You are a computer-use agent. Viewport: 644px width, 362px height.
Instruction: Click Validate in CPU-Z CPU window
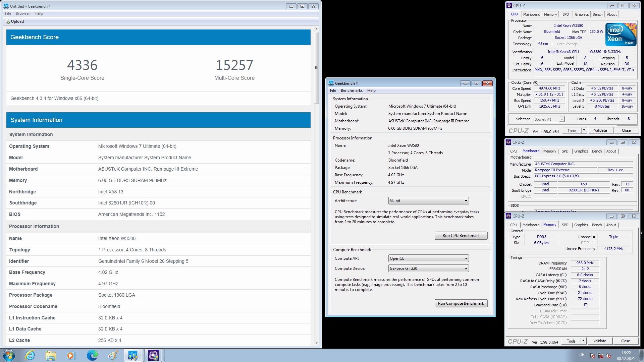[600, 130]
